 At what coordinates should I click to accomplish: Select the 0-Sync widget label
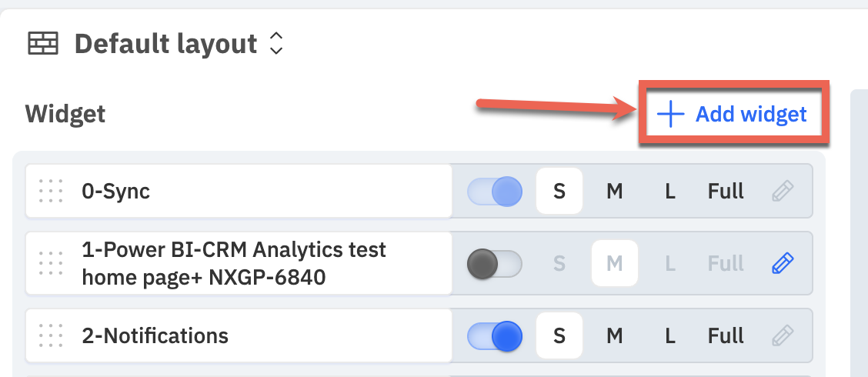tap(115, 192)
